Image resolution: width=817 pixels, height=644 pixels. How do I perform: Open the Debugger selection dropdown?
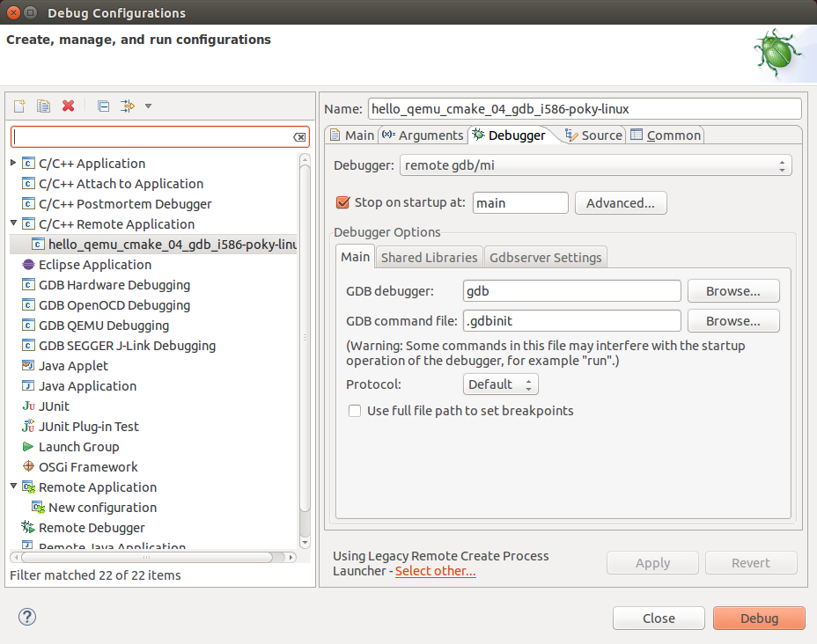point(782,165)
